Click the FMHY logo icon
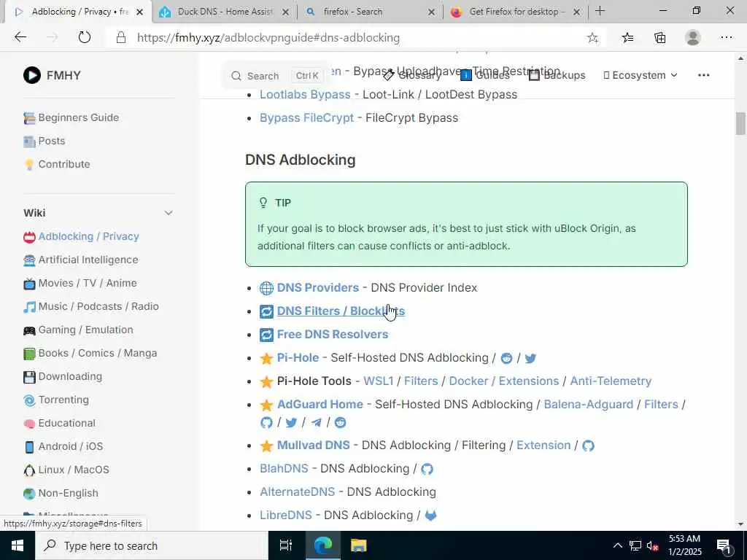The height and width of the screenshot is (560, 747). 32,75
